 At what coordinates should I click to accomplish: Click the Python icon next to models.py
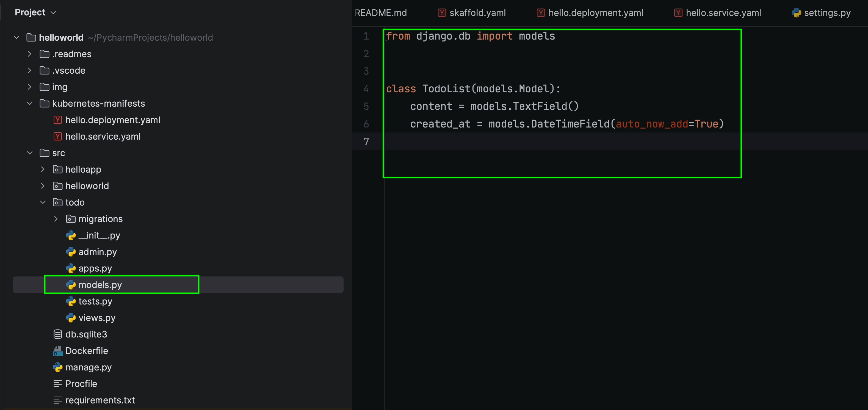coord(71,285)
